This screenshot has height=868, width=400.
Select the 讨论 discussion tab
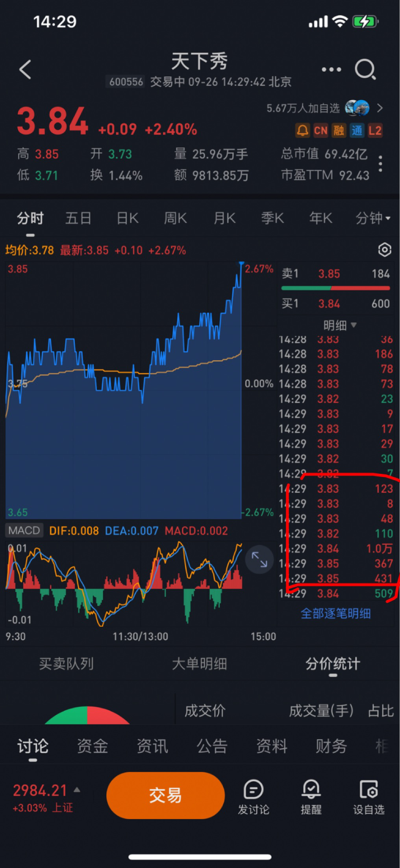pyautogui.click(x=33, y=746)
